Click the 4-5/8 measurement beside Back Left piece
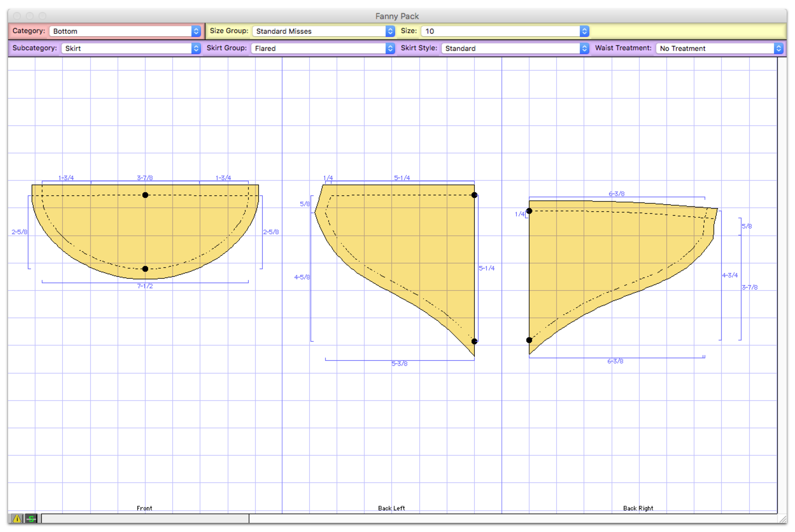Screen dimensions: 795x532 pyautogui.click(x=302, y=277)
